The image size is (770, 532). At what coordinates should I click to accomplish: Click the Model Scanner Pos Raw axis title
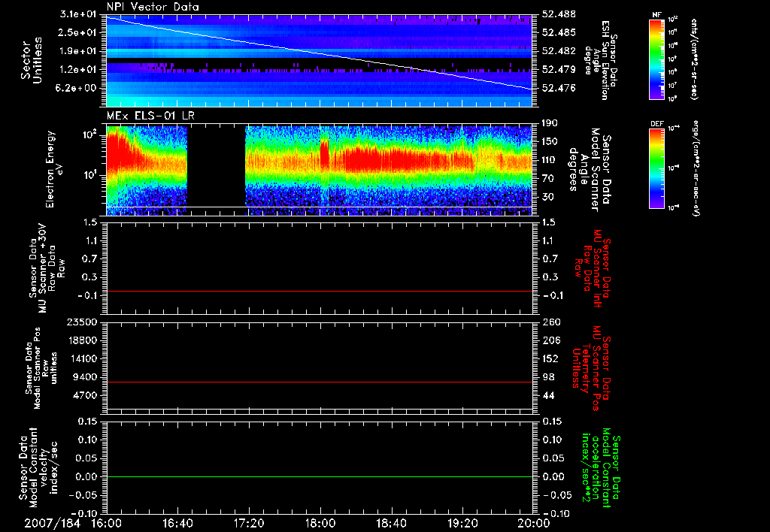tap(42, 368)
